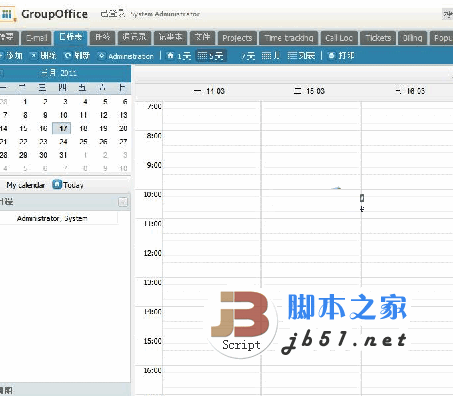Click the 15:00 time label
This screenshot has height=396, width=453.
click(x=153, y=341)
